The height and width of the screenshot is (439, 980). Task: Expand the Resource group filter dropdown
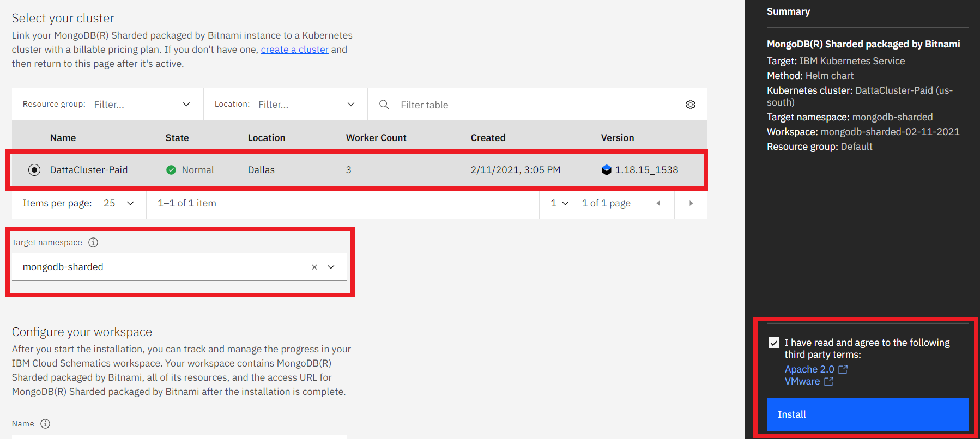point(186,105)
